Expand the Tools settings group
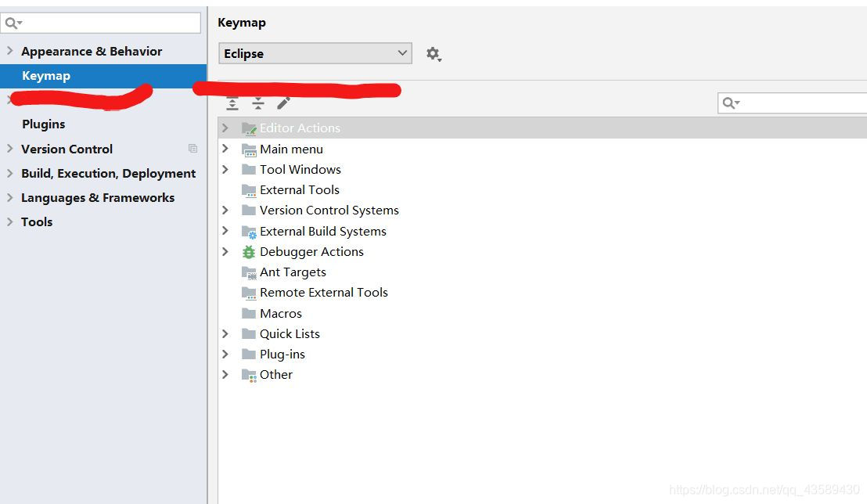Viewport: 867px width, 504px height. [x=9, y=221]
